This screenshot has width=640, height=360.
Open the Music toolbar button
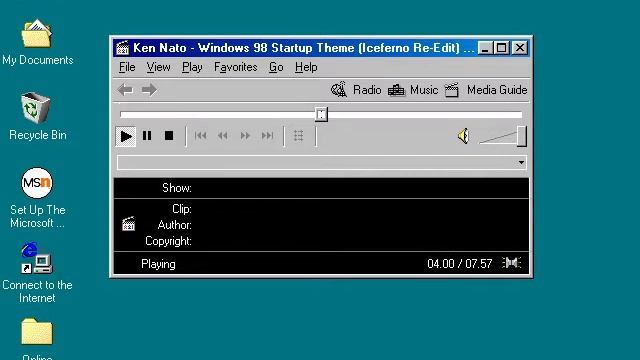tap(413, 90)
